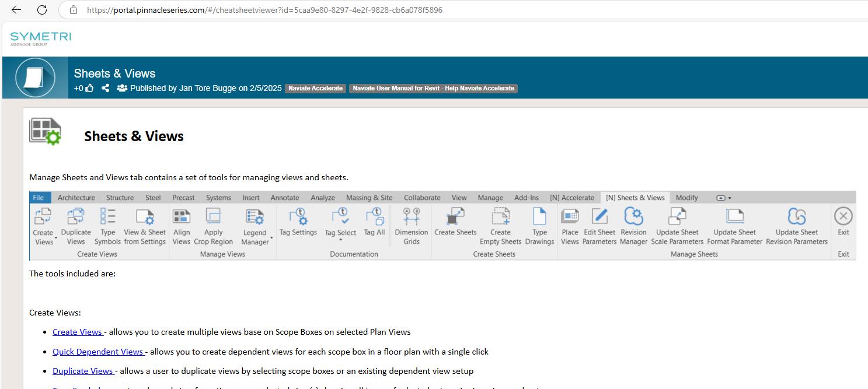Select the [N] Sheets & Views tab
The image size is (868, 389).
pyautogui.click(x=635, y=198)
